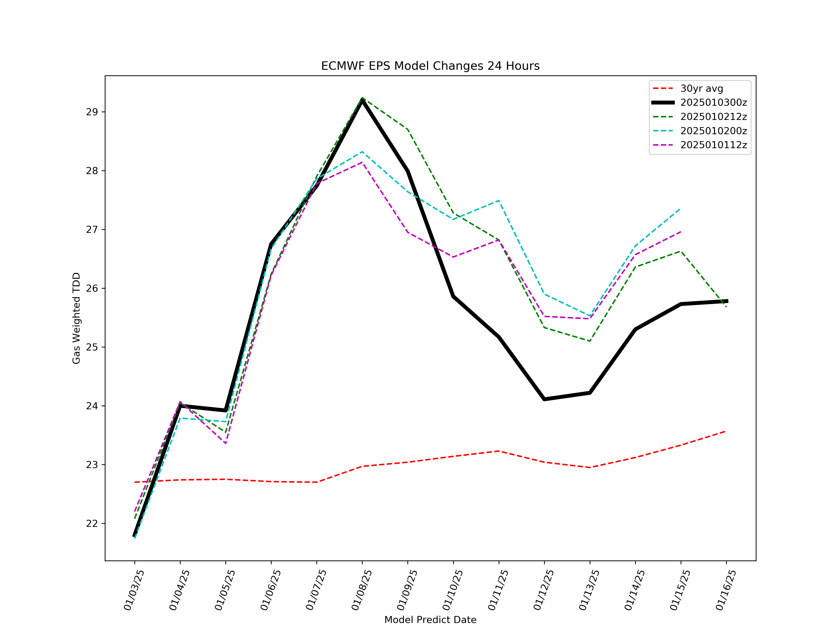Click the Gas Weighted TDD axis label
The width and height of the screenshot is (840, 630).
click(x=76, y=318)
